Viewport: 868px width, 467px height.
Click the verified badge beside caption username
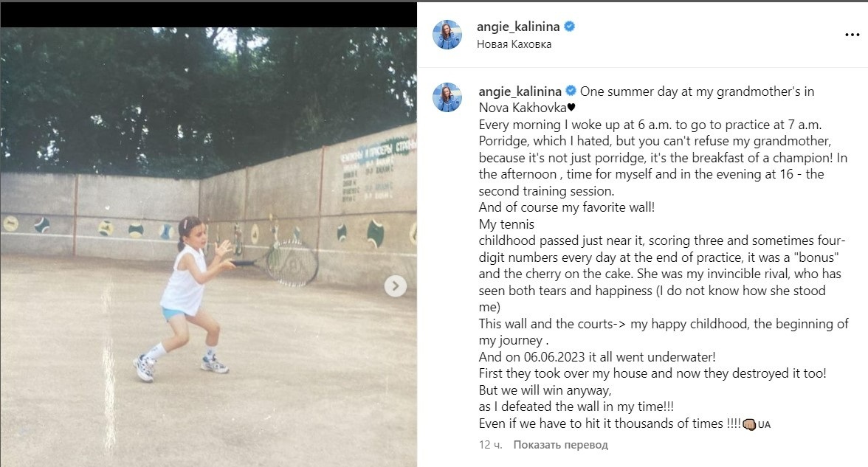(571, 91)
